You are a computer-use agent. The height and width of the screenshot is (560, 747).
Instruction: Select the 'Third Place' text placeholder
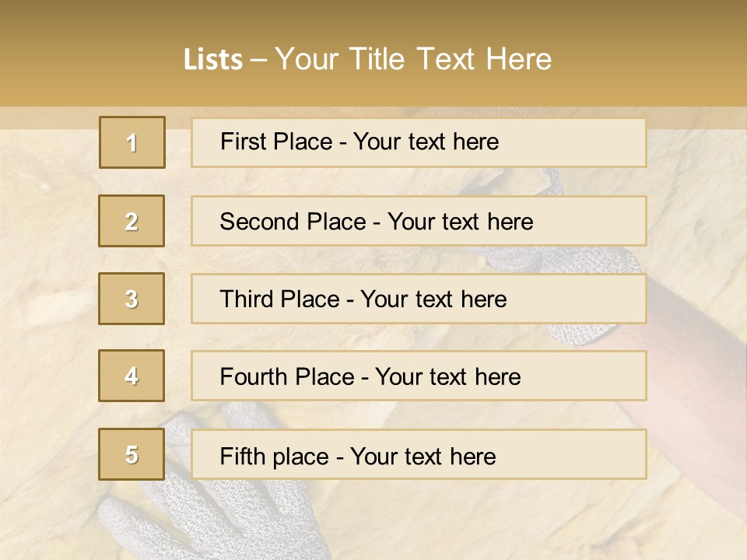[x=419, y=299]
